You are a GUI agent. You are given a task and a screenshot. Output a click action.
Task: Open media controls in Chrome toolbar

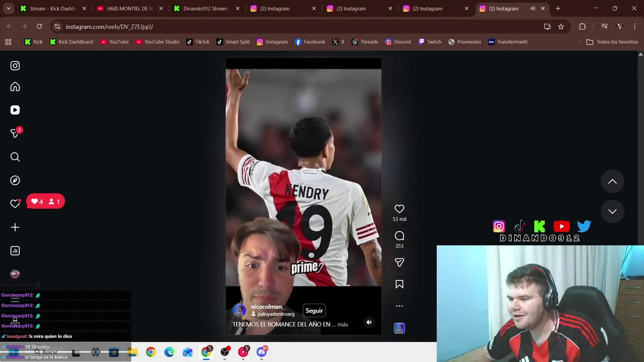604,27
